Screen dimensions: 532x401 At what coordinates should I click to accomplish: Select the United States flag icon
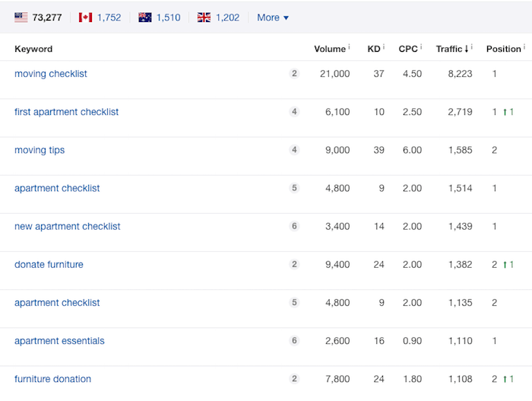(x=21, y=18)
